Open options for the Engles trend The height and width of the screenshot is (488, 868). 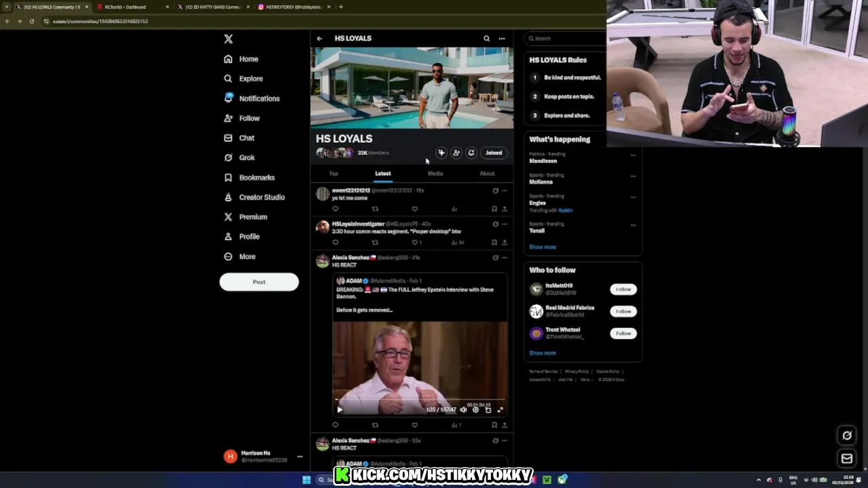pyautogui.click(x=633, y=197)
